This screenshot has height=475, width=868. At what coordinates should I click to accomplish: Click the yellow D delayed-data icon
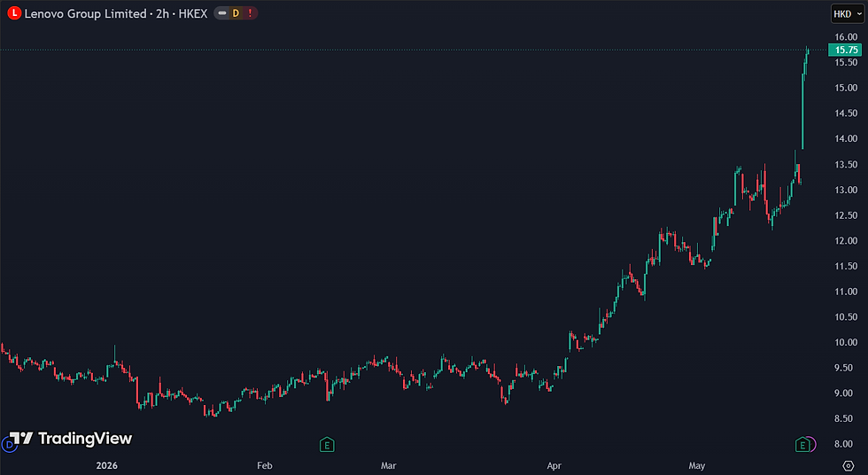236,13
